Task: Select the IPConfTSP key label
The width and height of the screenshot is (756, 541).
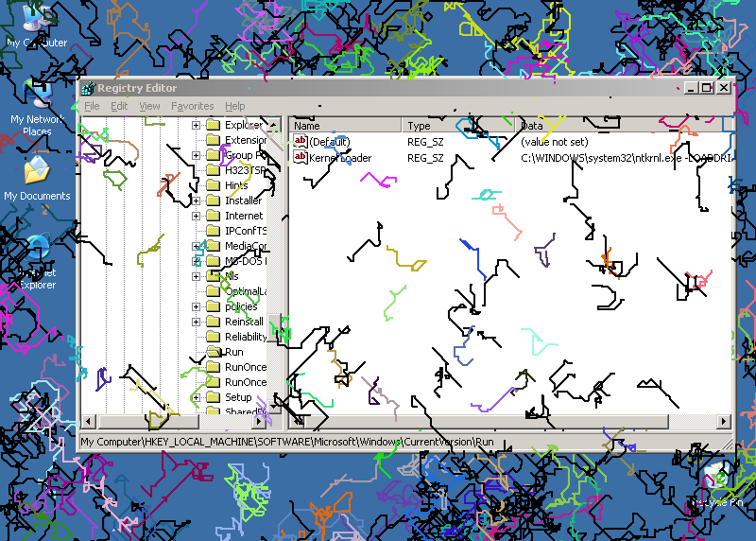Action: (246, 231)
